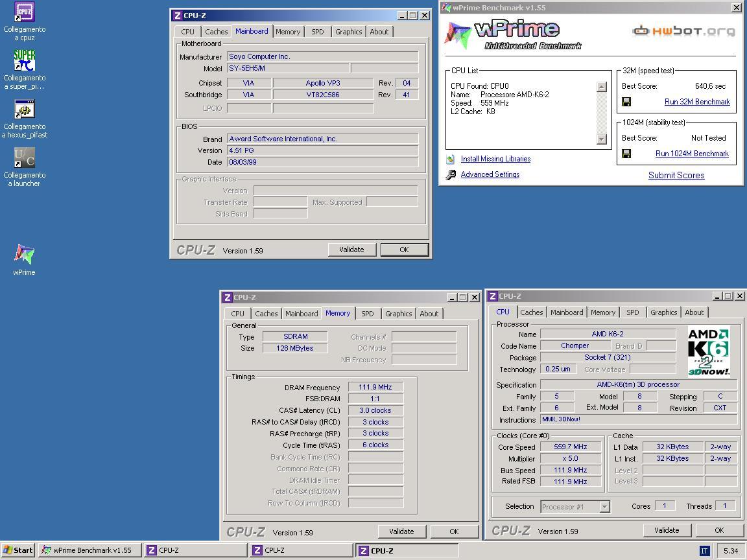
Task: Click the wPrime title bar icon
Action: [x=446, y=7]
